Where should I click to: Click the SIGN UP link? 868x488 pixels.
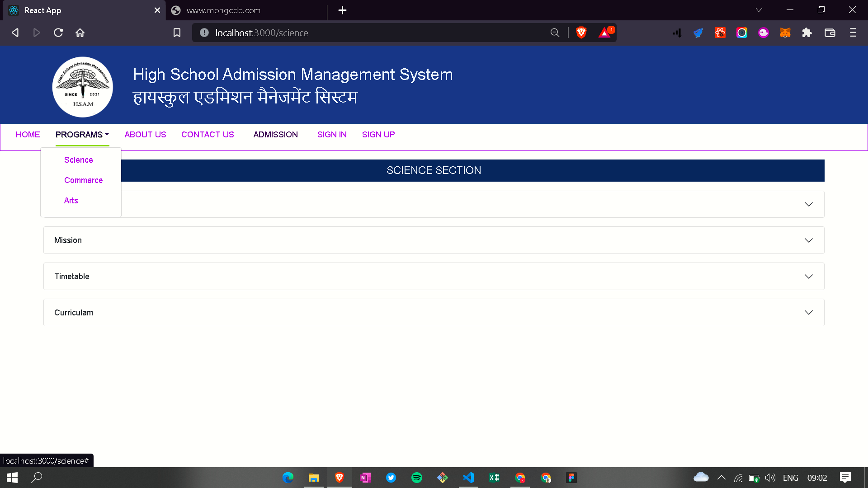[x=378, y=134]
